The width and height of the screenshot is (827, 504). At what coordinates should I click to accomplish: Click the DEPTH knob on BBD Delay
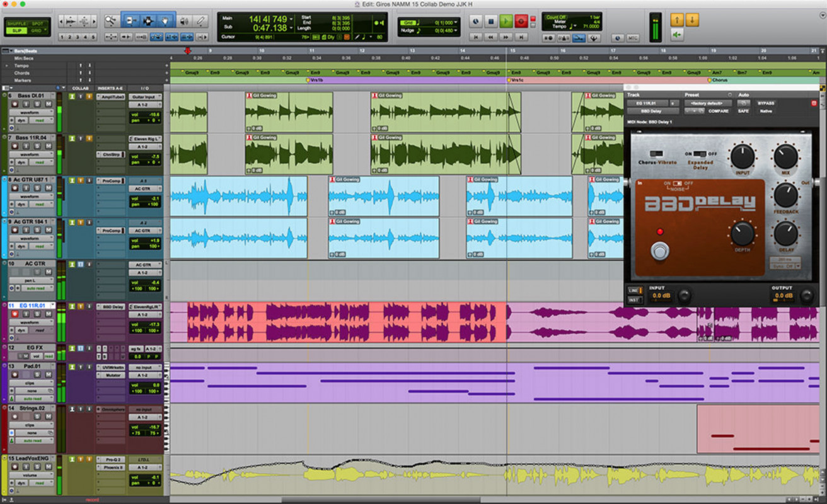click(x=743, y=234)
